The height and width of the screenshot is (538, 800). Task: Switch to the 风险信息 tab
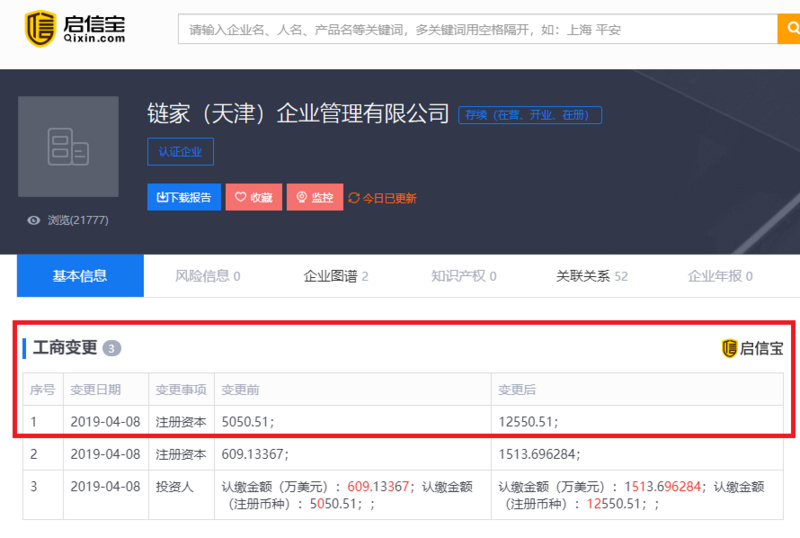point(208,276)
